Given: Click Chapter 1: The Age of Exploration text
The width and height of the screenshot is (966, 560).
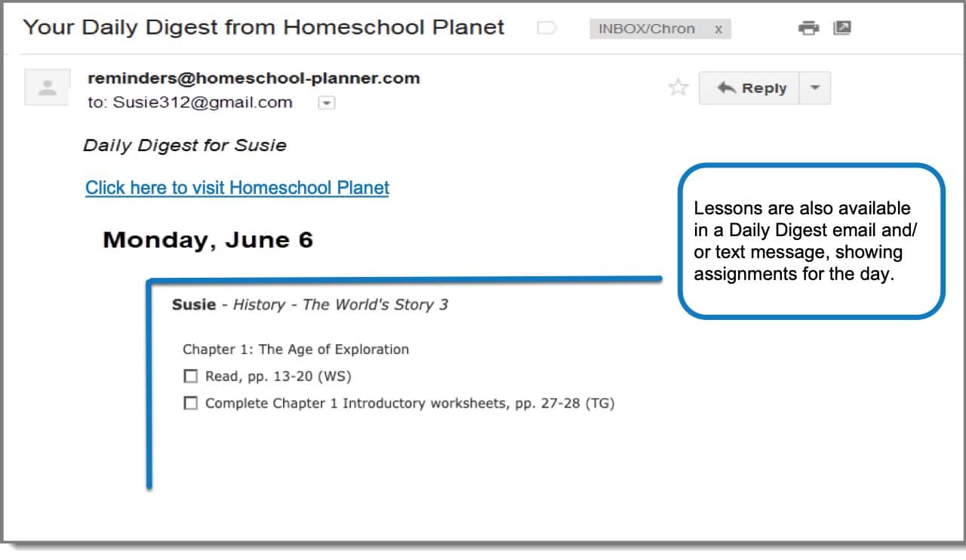Looking at the screenshot, I should point(296,349).
